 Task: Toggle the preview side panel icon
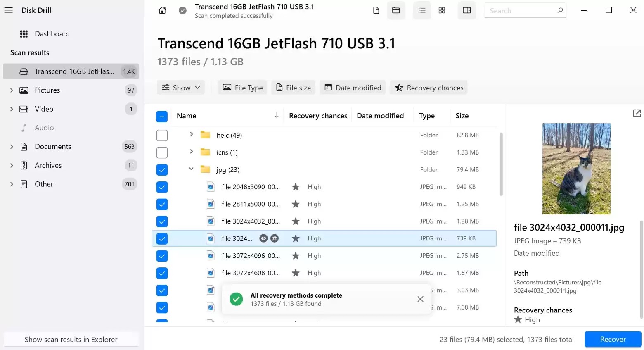tap(466, 10)
